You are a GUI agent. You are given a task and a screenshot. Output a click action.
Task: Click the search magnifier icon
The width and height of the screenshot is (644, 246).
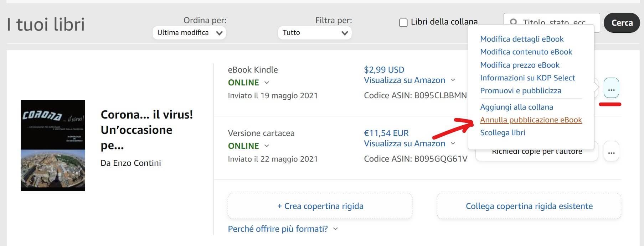point(514,22)
